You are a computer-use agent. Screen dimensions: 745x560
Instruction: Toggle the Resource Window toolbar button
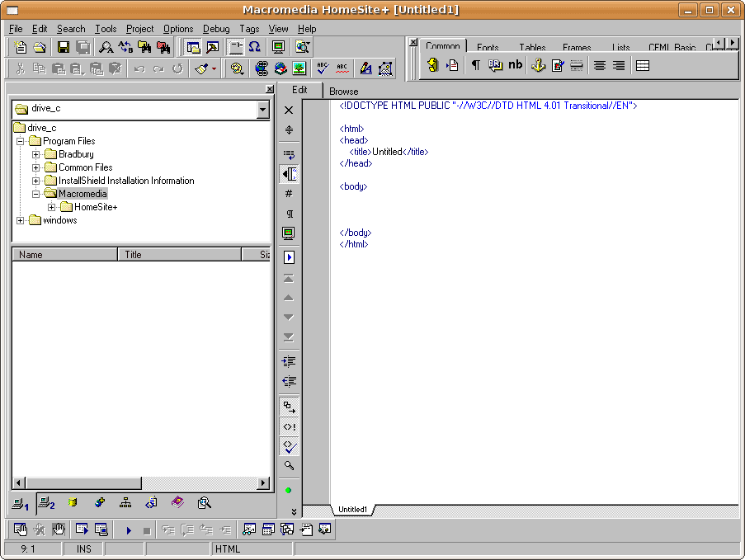pyautogui.click(x=193, y=47)
